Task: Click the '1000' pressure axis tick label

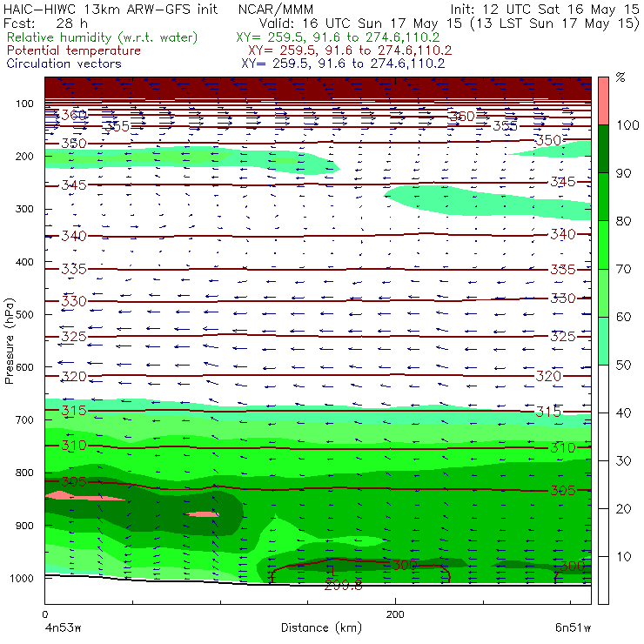Action: coord(22,578)
